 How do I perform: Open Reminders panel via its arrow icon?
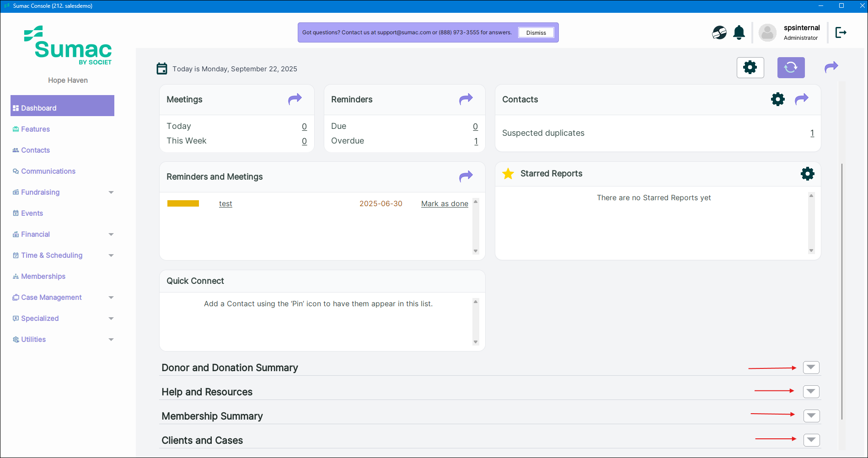pos(466,99)
